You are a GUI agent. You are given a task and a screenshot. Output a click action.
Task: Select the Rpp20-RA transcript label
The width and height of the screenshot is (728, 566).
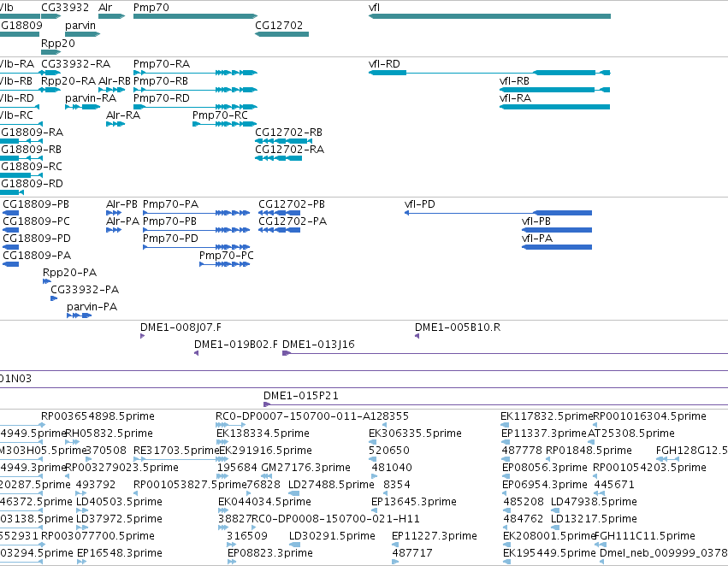pyautogui.click(x=68, y=81)
